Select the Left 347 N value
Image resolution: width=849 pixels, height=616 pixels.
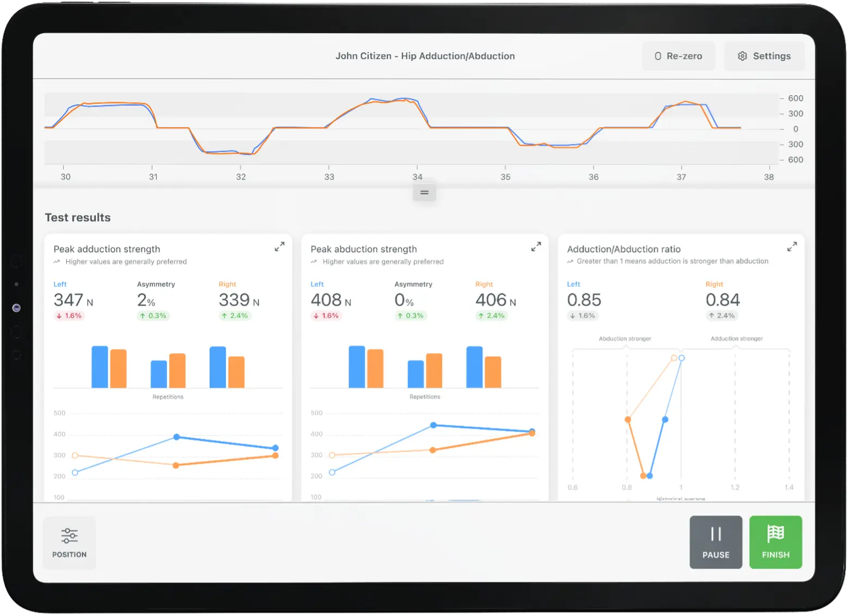(x=70, y=300)
